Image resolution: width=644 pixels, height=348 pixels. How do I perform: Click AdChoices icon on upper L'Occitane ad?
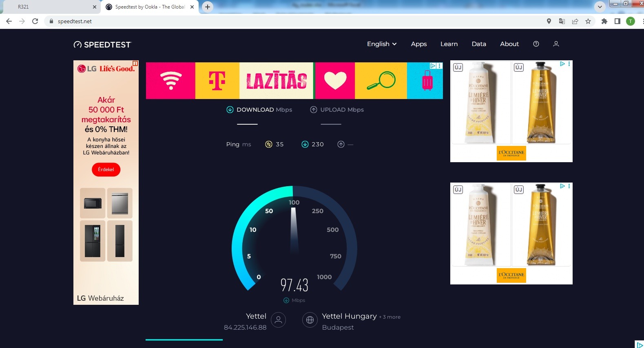click(562, 64)
